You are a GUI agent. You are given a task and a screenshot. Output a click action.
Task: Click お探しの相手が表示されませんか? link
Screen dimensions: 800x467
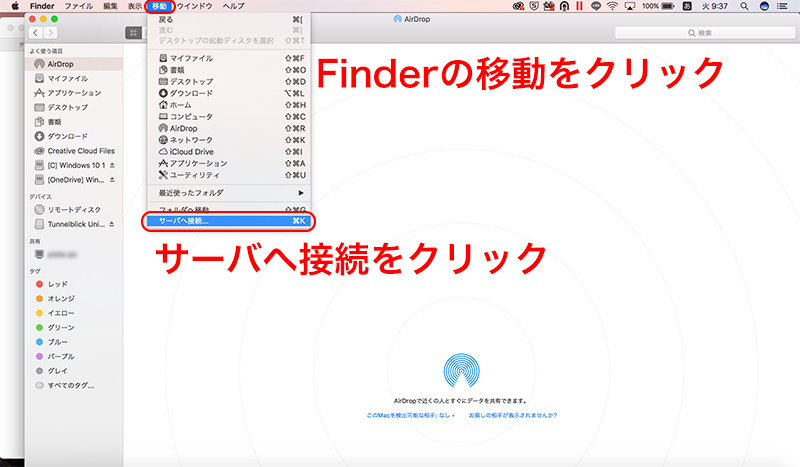pyautogui.click(x=513, y=415)
